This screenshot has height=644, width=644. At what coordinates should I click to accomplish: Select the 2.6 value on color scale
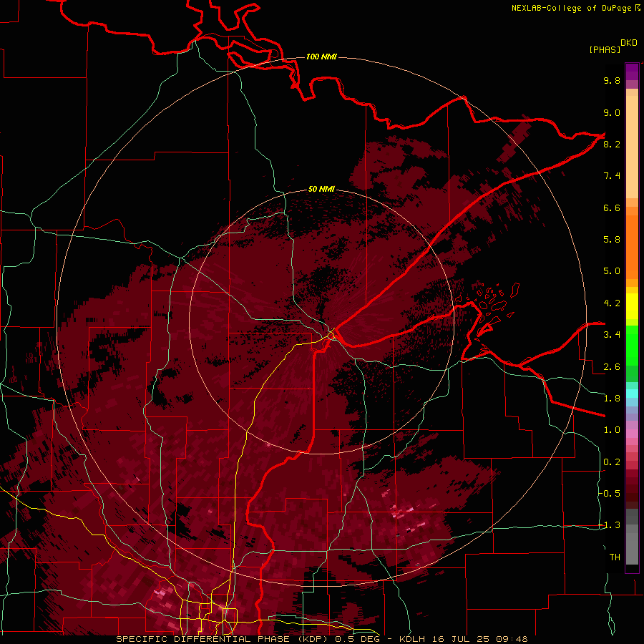612,367
